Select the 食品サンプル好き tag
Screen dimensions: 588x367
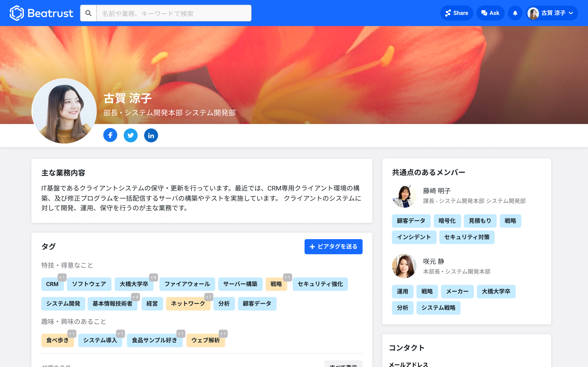154,340
